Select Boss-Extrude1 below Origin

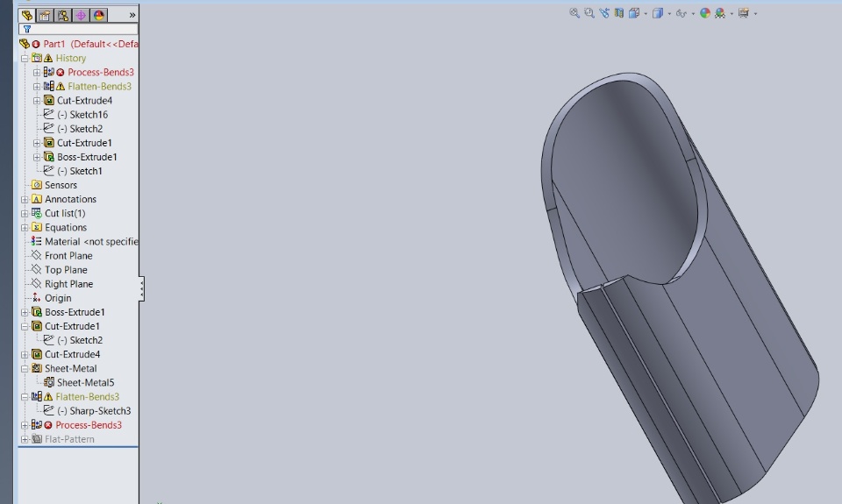(75, 312)
